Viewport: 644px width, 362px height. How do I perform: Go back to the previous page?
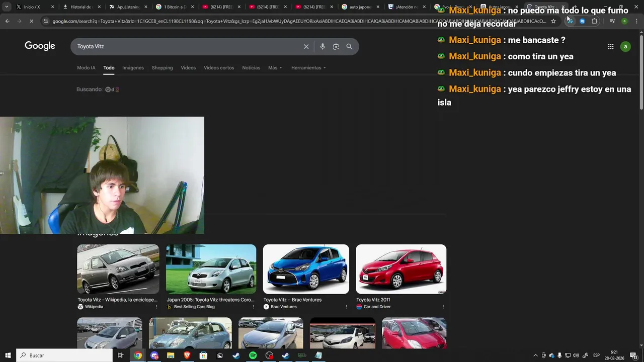(7, 21)
